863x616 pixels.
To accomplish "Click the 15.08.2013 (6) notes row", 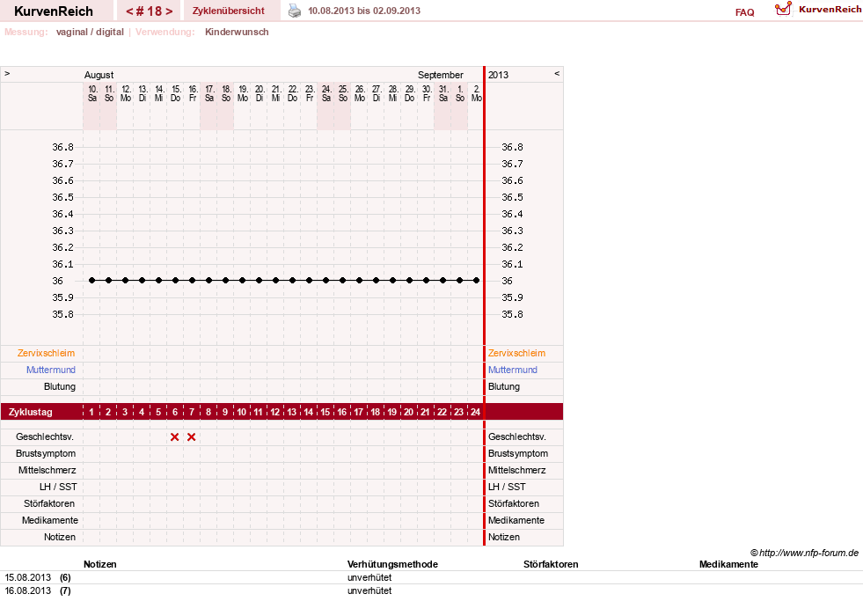I will (431, 577).
